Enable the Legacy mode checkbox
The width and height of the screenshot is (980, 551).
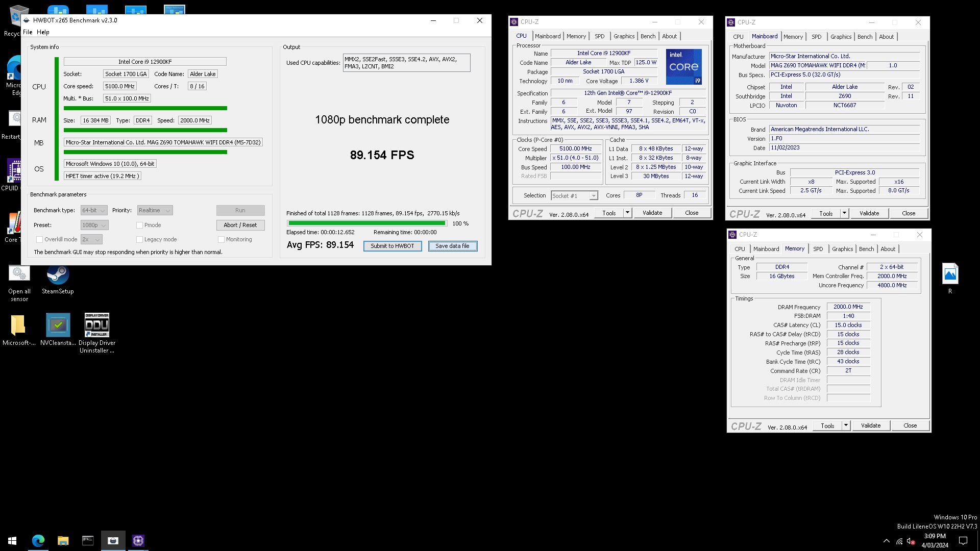point(139,239)
